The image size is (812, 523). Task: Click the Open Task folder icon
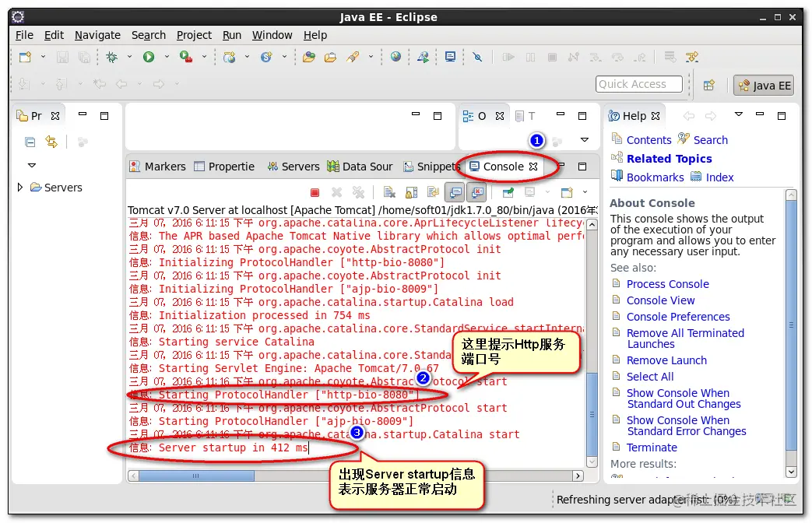pyautogui.click(x=330, y=57)
